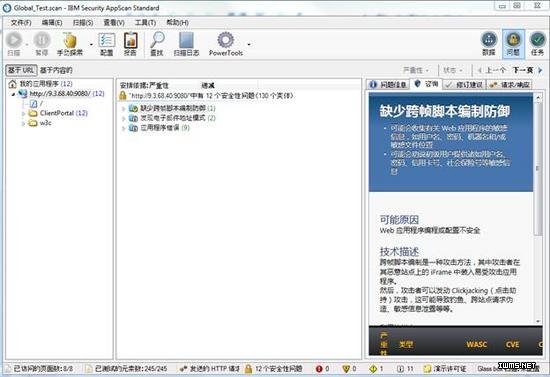550x377 pixels.
Task: Expand the ClientPortal folder node
Action: pos(23,113)
